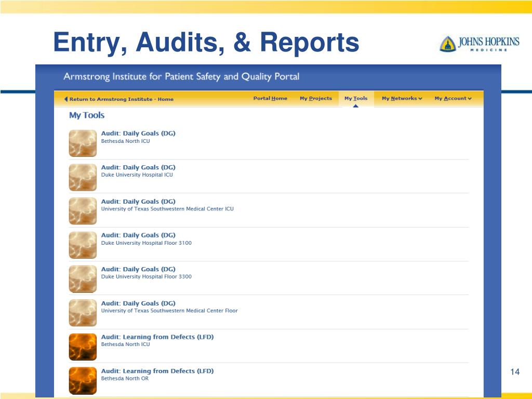This screenshot has width=532, height=399.
Task: Click the 'Duke University Hospital ICU' text
Action: click(137, 175)
